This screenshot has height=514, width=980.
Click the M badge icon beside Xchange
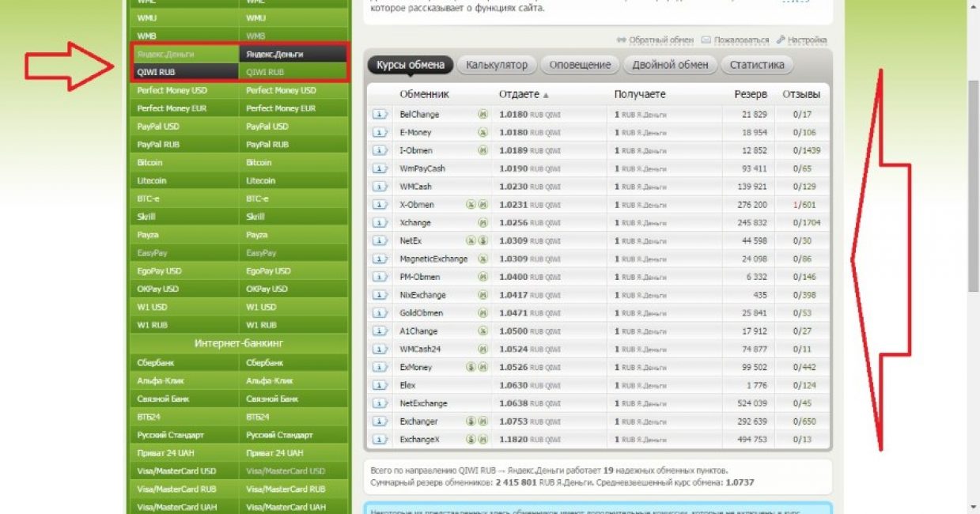482,223
